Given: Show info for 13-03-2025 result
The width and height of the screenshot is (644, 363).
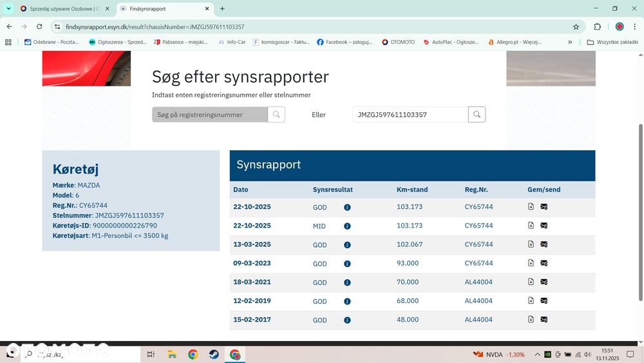Looking at the screenshot, I should (x=348, y=245).
